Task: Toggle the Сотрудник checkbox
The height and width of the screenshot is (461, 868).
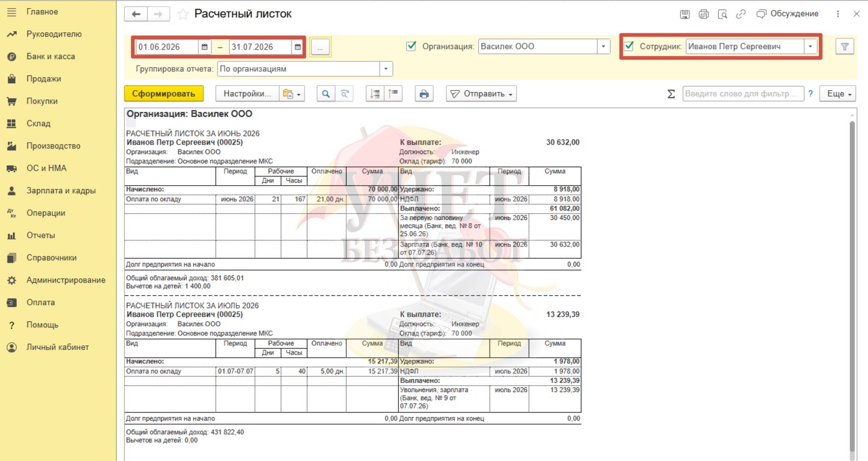Action: click(x=629, y=46)
